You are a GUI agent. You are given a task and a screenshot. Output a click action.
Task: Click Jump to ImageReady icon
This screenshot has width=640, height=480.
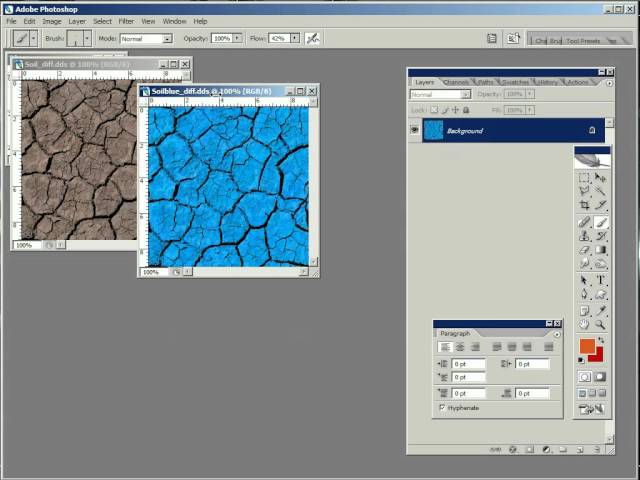click(591, 409)
